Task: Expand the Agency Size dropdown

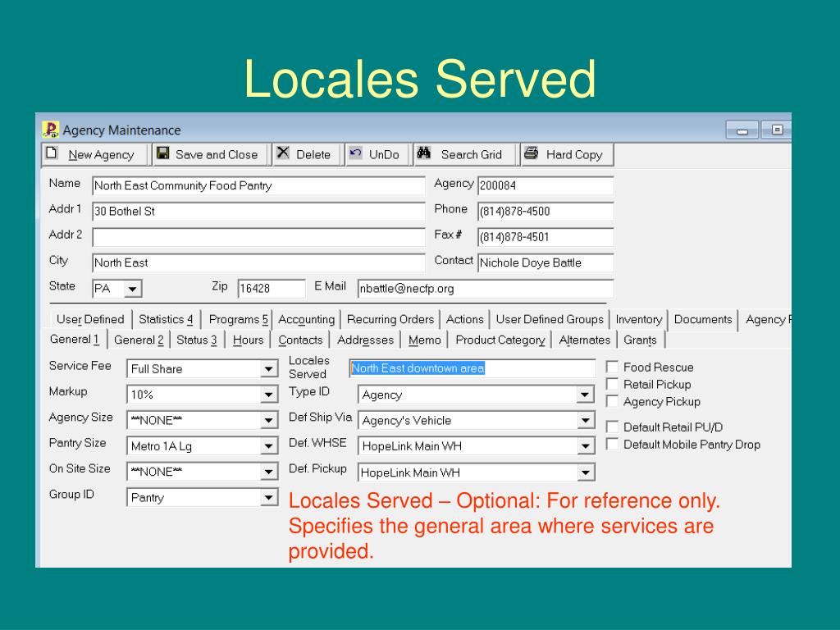Action: 268,421
